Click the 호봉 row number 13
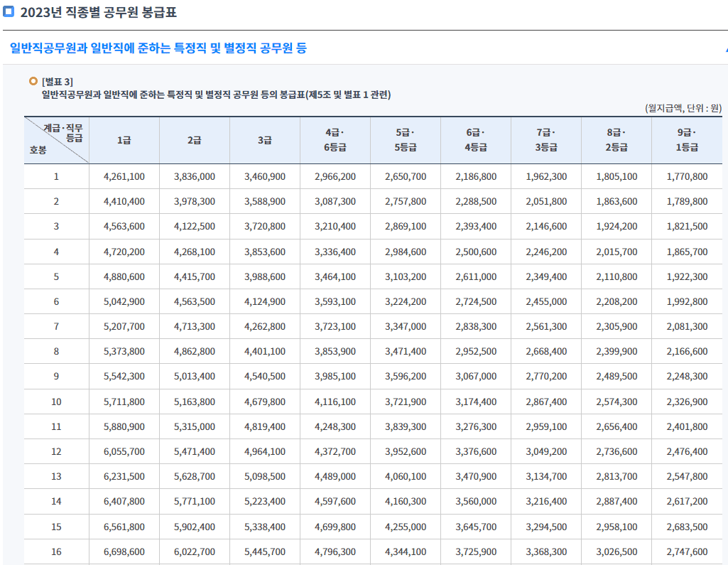 [x=56, y=477]
